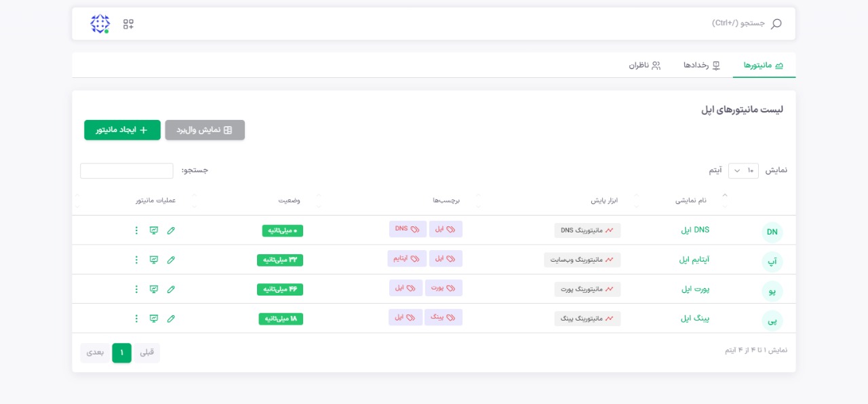The image size is (868, 404).
Task: Click the DN avatar circle
Action: point(772,233)
